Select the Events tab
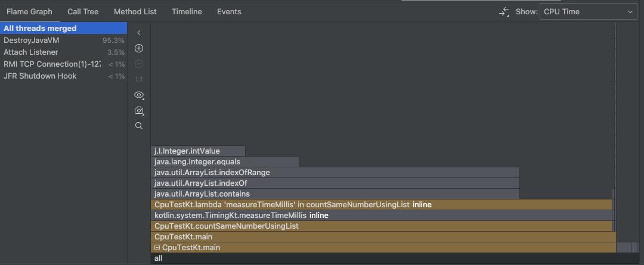The image size is (644, 265). [x=229, y=12]
